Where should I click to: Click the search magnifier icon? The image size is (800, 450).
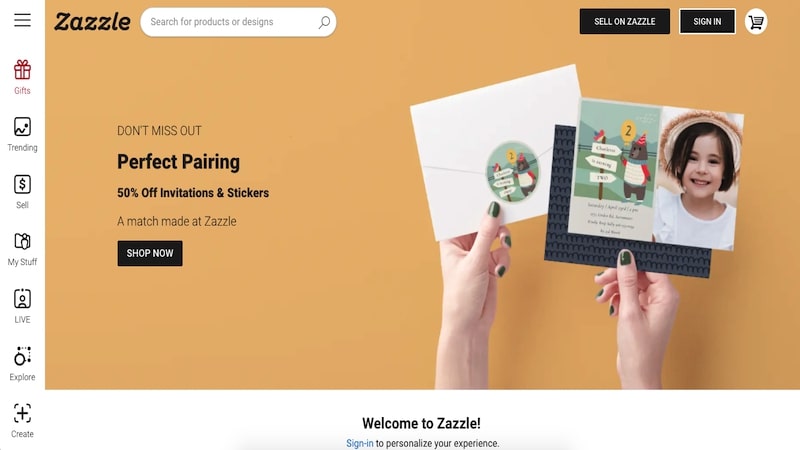pos(324,22)
